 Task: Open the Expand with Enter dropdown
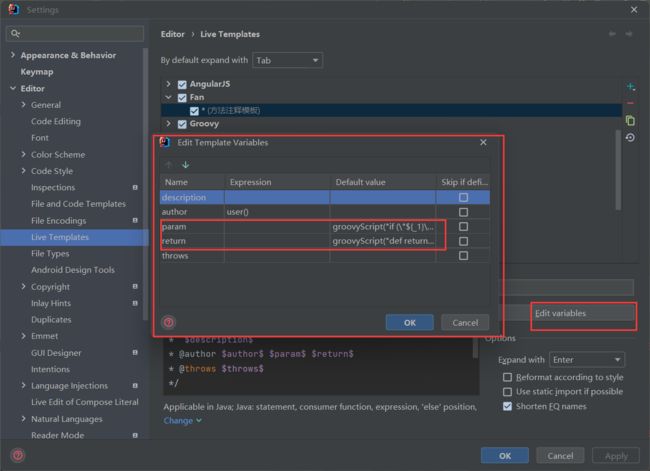(x=587, y=360)
